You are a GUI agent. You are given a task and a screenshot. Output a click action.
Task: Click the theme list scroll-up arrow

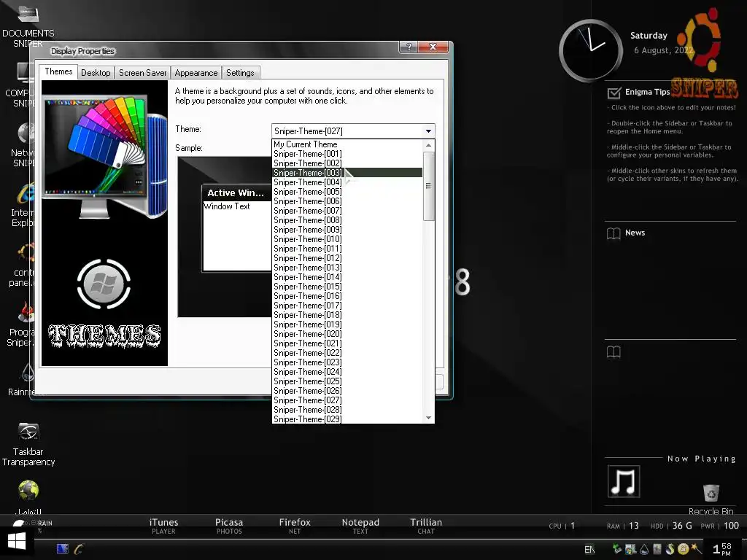(x=428, y=145)
